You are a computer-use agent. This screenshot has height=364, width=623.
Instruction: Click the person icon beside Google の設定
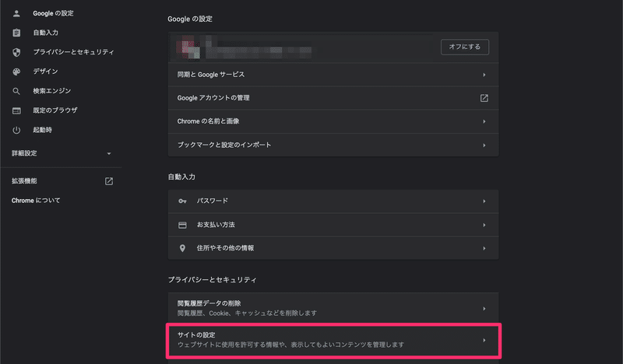click(16, 13)
